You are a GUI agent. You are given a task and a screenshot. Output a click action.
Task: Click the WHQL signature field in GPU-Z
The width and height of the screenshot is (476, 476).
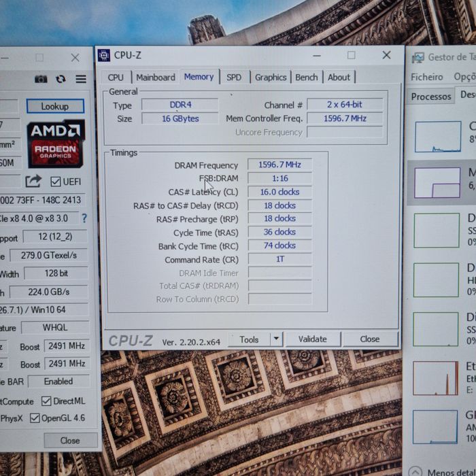(55, 327)
